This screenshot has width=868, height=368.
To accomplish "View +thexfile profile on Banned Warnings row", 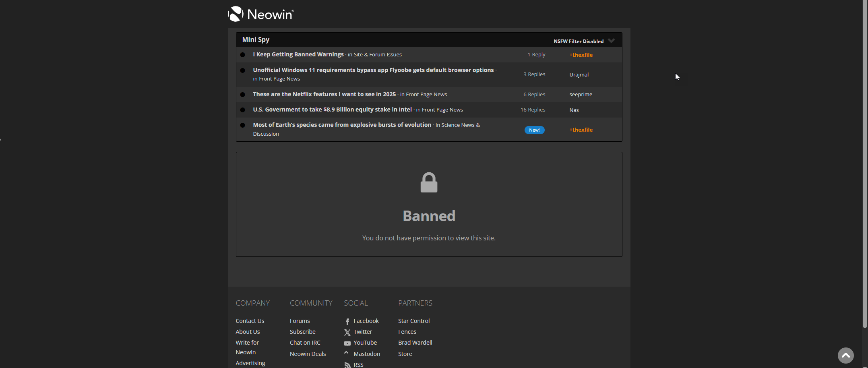I will (x=581, y=55).
